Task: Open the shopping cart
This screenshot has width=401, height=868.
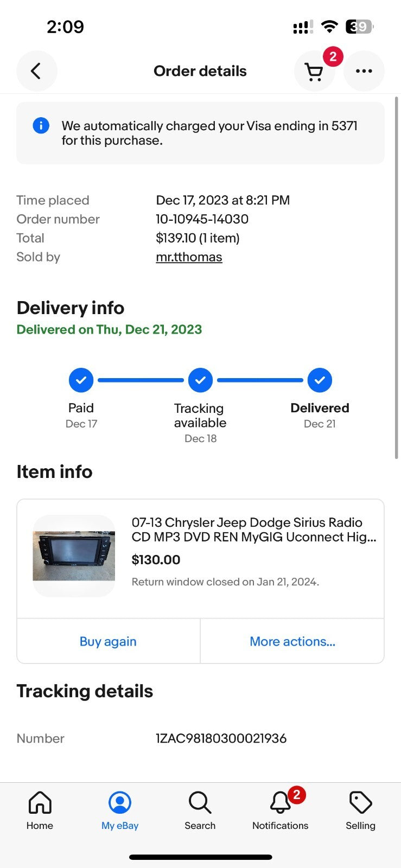Action: [314, 72]
